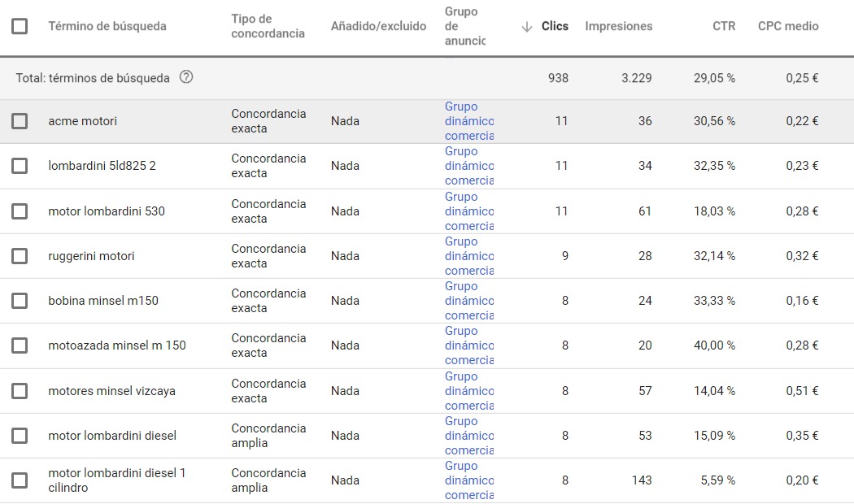Open the ad group link for ruggerini motori
The image size is (854, 504).
[x=468, y=256]
